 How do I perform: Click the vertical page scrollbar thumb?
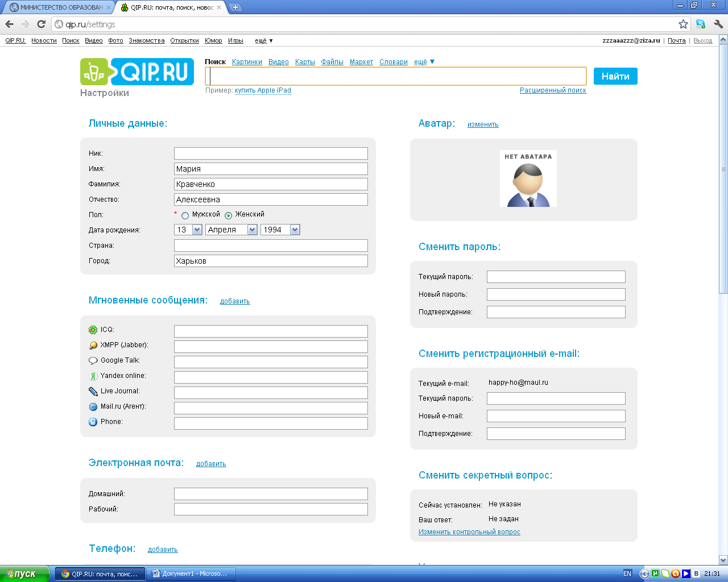[723, 169]
